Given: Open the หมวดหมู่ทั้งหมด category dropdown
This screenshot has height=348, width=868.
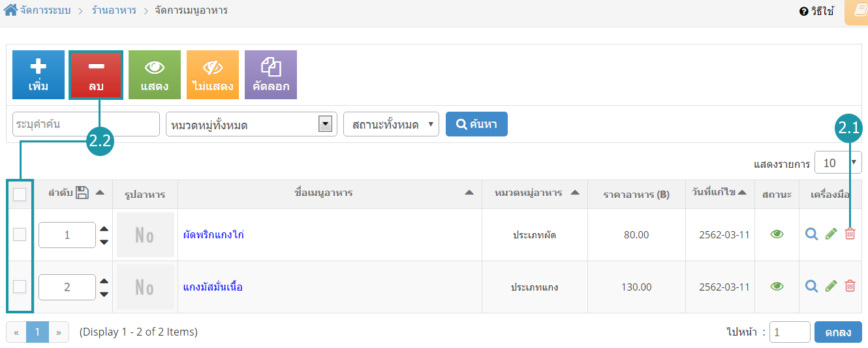Looking at the screenshot, I should 251,124.
